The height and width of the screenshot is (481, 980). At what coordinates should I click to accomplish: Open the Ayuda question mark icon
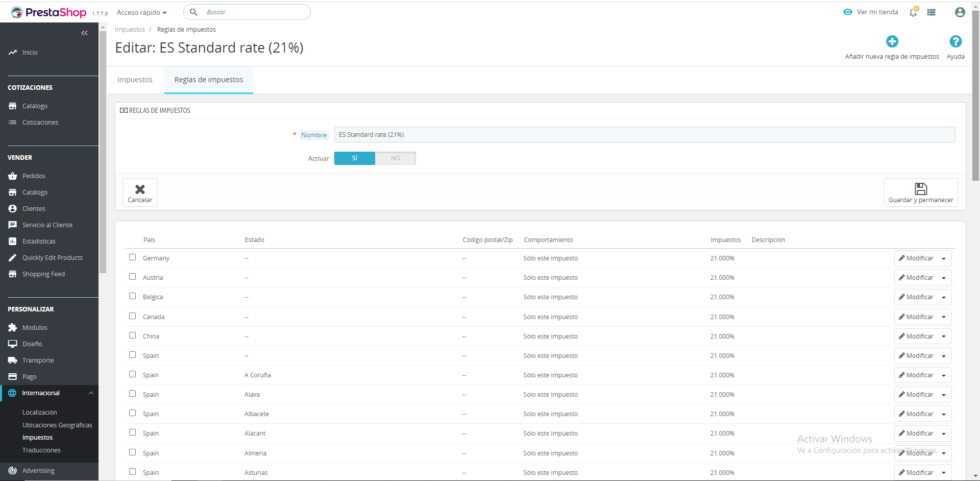point(955,41)
